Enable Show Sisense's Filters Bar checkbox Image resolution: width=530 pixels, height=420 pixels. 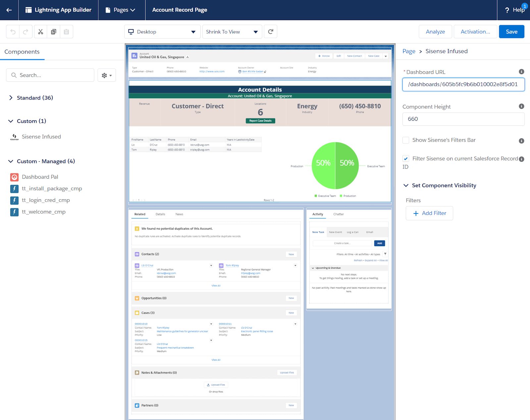(x=406, y=140)
